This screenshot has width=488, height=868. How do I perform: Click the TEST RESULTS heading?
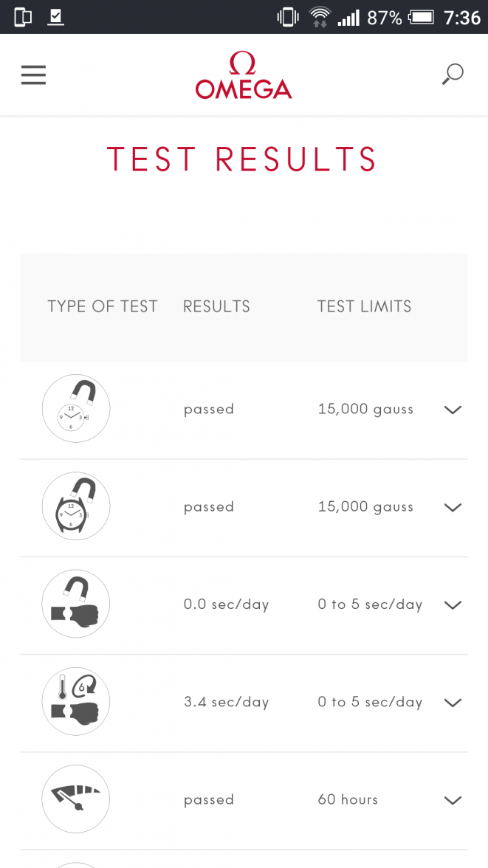coord(242,158)
